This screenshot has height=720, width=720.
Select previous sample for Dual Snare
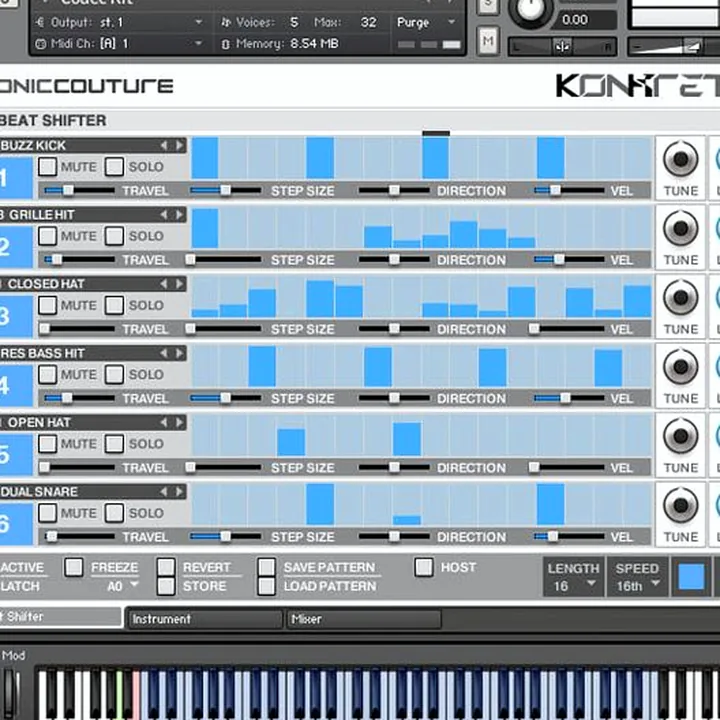click(x=163, y=492)
